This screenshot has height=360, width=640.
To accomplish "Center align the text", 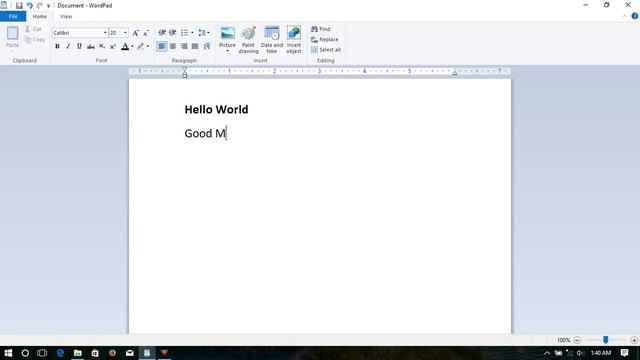I will coord(173,46).
